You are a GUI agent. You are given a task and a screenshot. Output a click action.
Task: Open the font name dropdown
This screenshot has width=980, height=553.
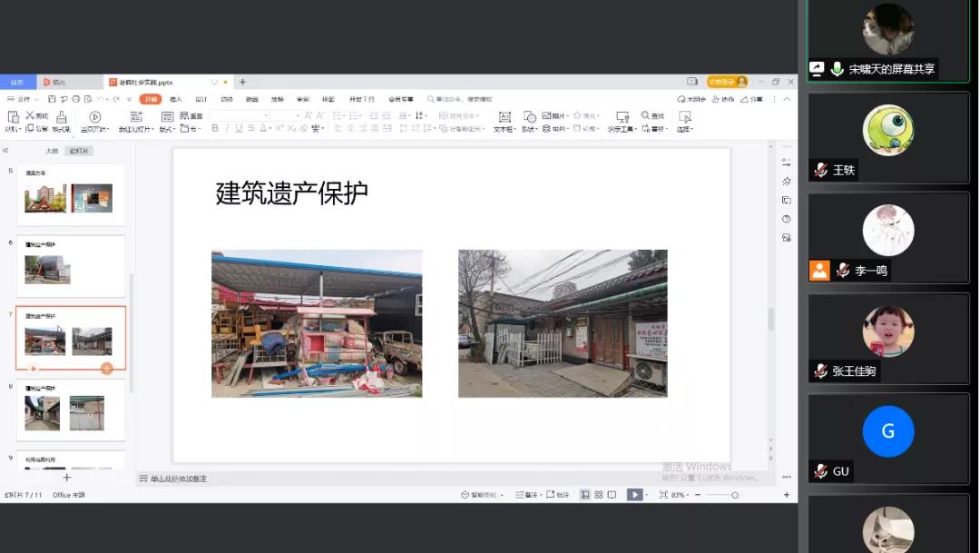point(266,115)
